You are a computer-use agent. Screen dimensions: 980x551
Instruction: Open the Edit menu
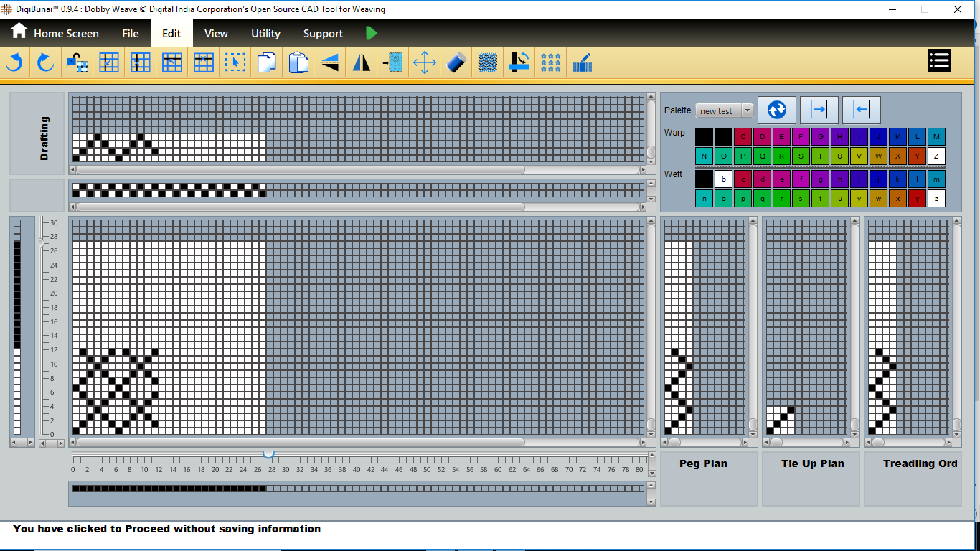pos(171,34)
